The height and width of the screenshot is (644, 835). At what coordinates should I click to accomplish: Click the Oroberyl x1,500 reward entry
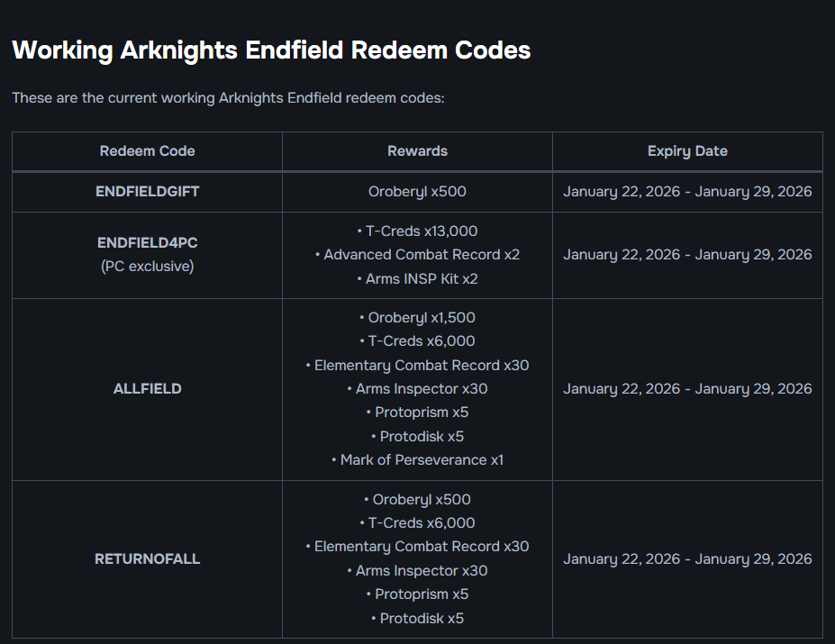coord(417,318)
